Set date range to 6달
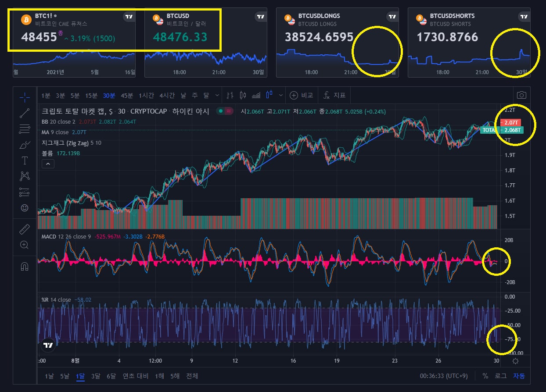 pos(111,376)
